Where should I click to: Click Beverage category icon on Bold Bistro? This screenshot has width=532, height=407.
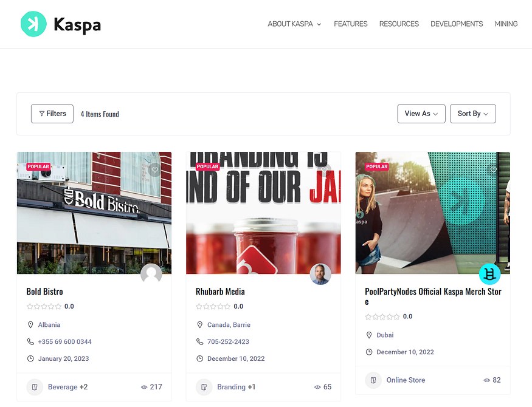35,387
